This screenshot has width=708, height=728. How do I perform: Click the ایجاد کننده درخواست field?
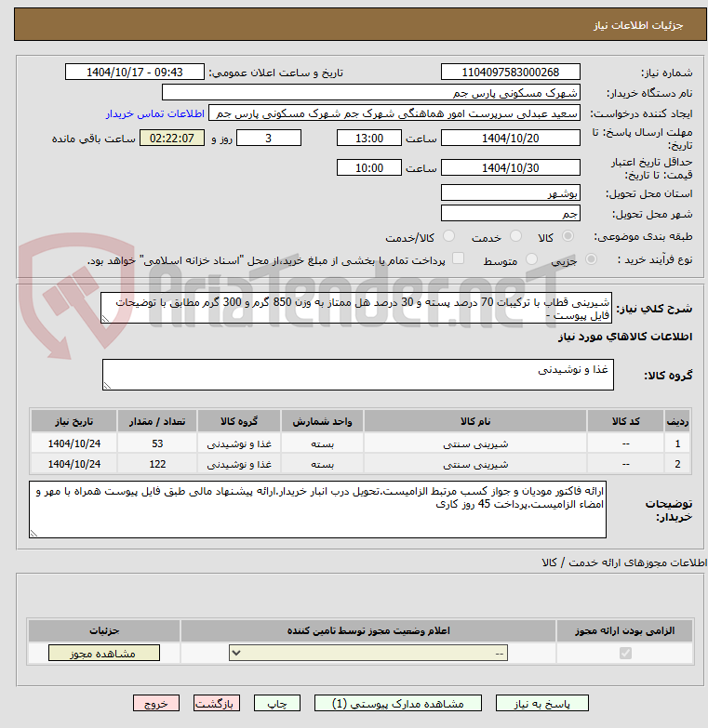click(394, 113)
